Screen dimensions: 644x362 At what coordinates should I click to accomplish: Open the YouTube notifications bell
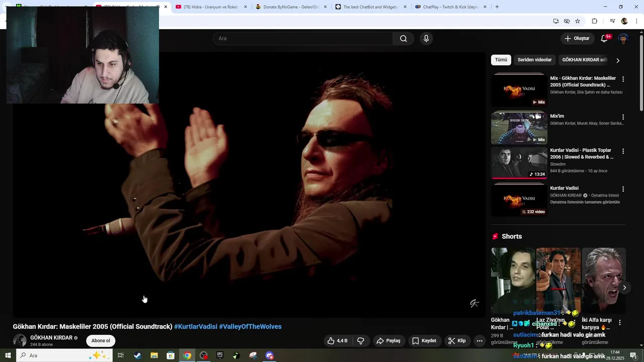click(604, 39)
